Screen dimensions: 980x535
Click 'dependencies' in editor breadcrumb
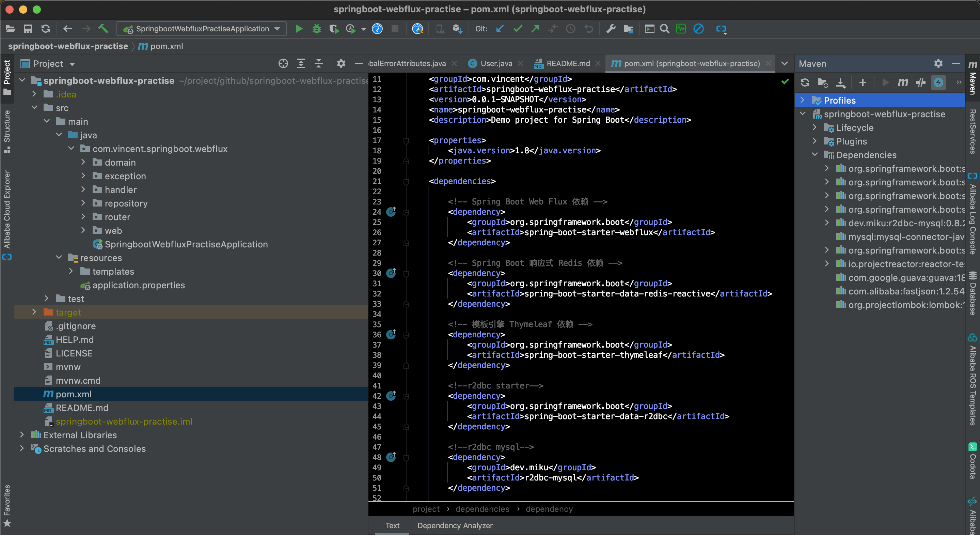click(482, 509)
